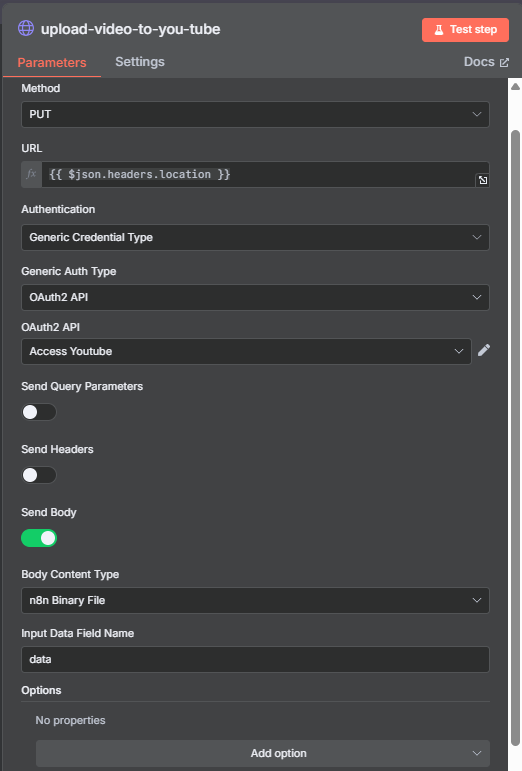Open the Docs link
522x771 pixels.
click(479, 62)
